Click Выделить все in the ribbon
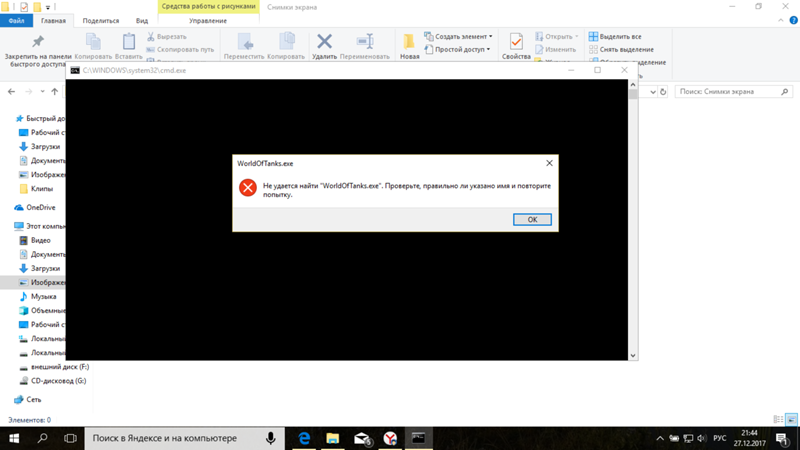Screen dimensions: 800x450 [615, 37]
